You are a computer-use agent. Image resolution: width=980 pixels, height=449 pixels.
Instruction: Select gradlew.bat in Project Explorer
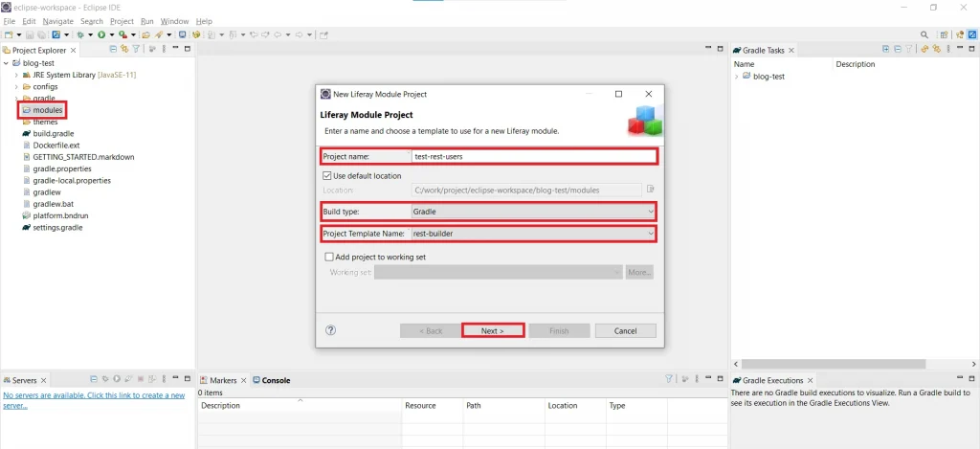coord(54,205)
